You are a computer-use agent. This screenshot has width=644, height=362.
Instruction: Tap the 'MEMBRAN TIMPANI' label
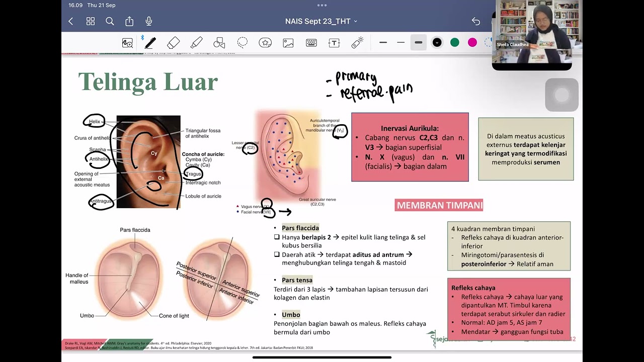(x=439, y=205)
